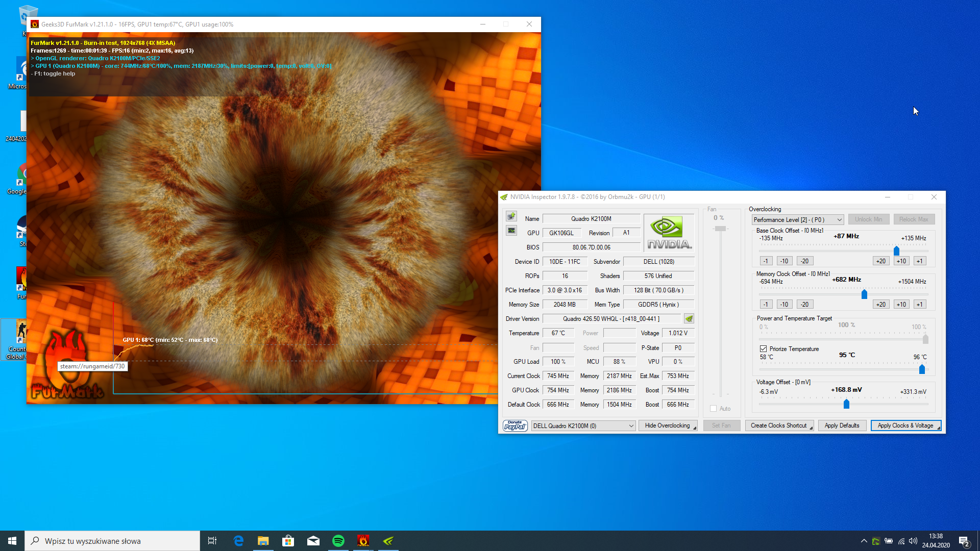Click the Windows search box

point(112,541)
